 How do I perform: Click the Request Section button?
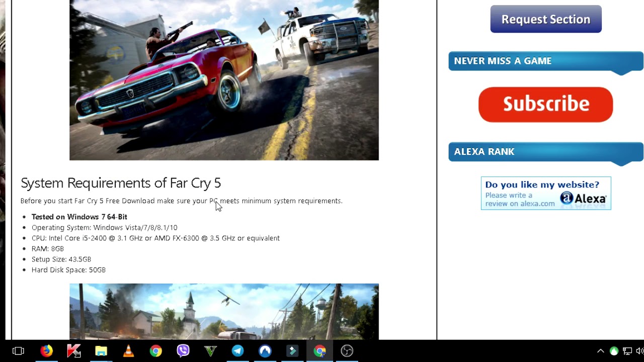click(546, 19)
